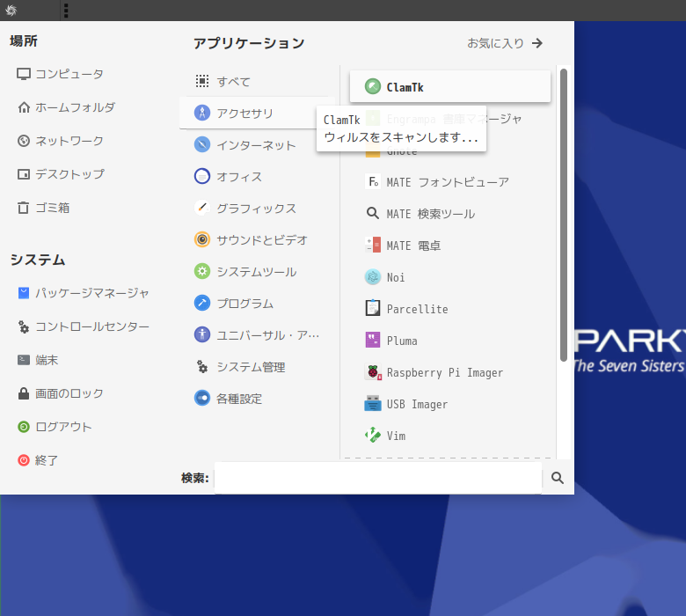Screen dimensions: 686x616
Task: Click the application list scrollbar
Action: click(x=564, y=215)
